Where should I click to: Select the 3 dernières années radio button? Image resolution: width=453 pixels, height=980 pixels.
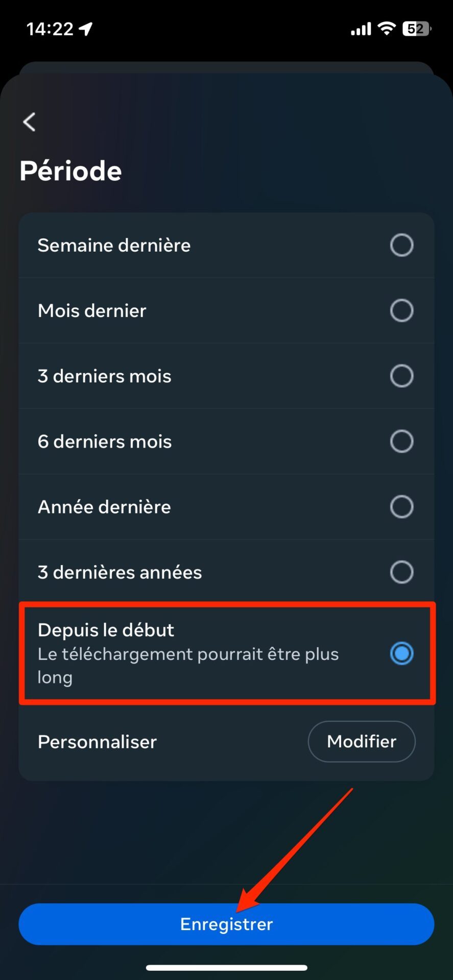click(401, 572)
